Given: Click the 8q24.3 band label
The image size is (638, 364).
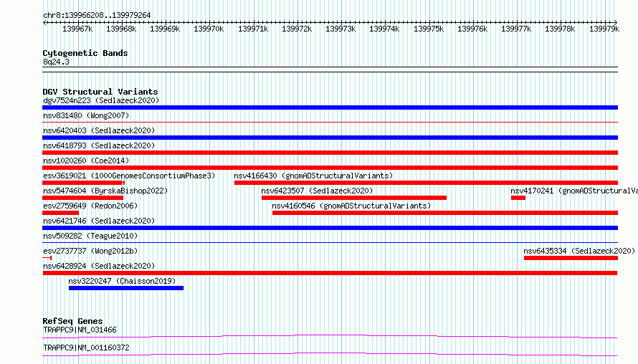Looking at the screenshot, I should point(56,62).
